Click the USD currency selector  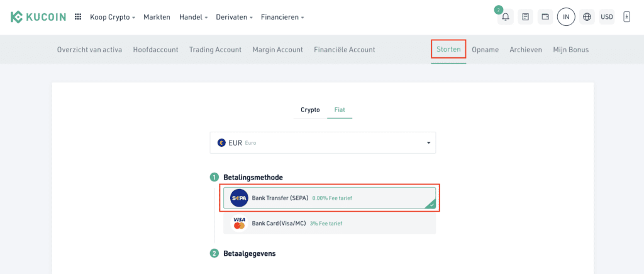pyautogui.click(x=607, y=17)
